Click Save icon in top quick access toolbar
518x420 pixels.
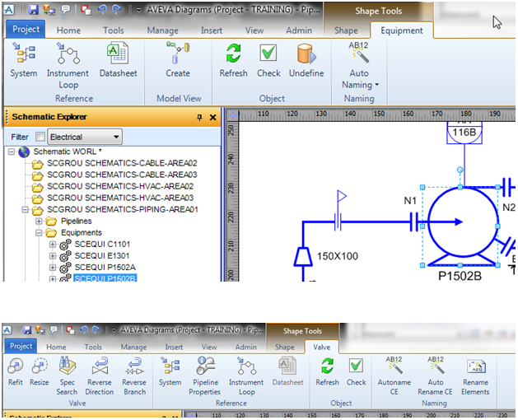pos(33,10)
